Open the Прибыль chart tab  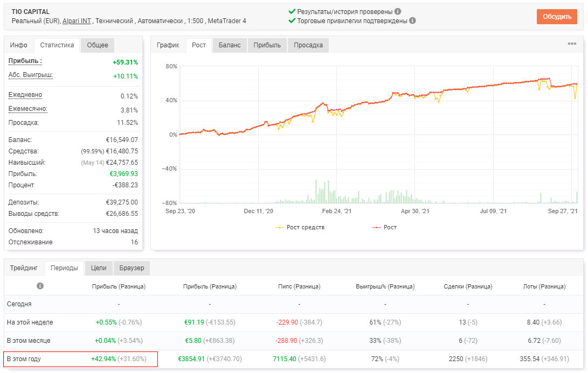(x=267, y=45)
